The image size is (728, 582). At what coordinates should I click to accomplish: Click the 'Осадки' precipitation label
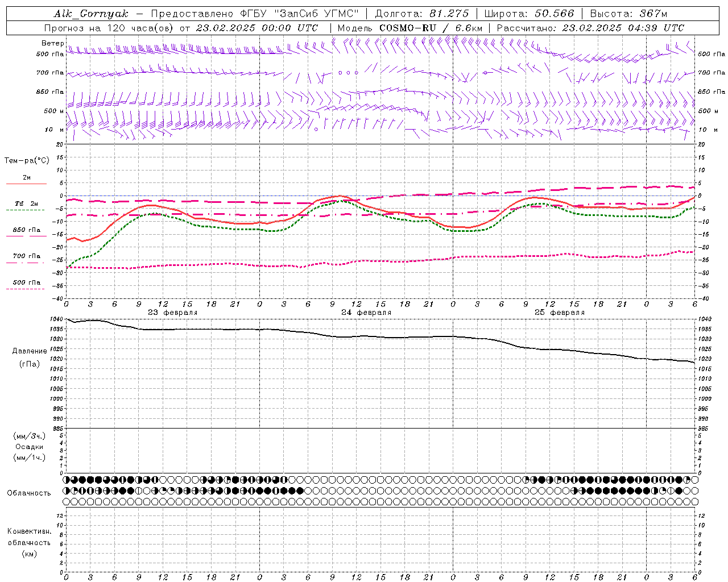tap(30, 447)
